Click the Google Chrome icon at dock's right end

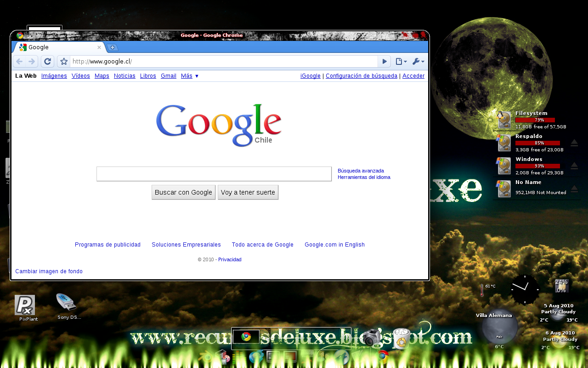pyautogui.click(x=383, y=356)
